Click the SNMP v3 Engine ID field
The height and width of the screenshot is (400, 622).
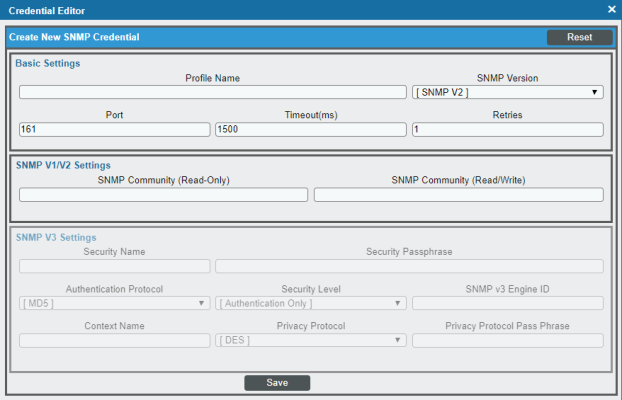[x=508, y=304]
